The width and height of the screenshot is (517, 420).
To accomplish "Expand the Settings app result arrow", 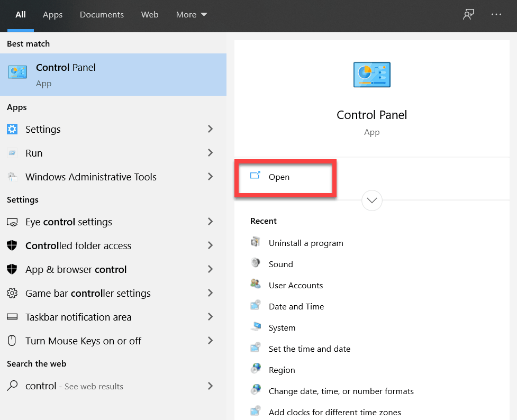I will tap(211, 129).
